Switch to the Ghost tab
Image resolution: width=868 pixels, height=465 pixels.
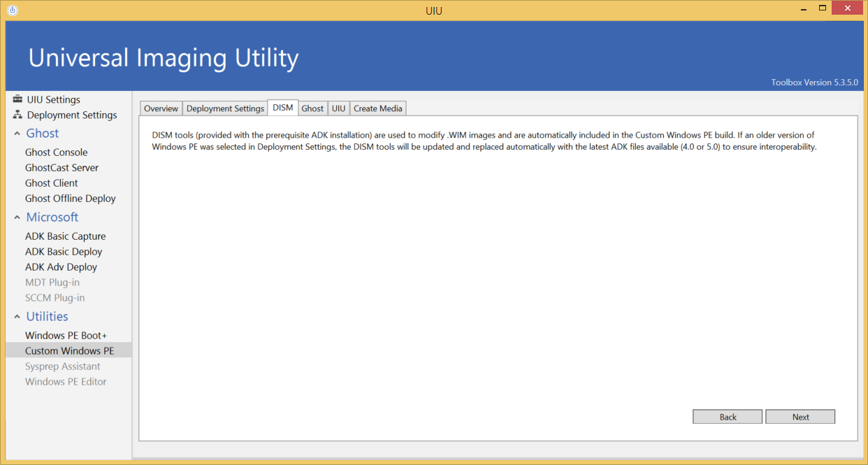(312, 108)
